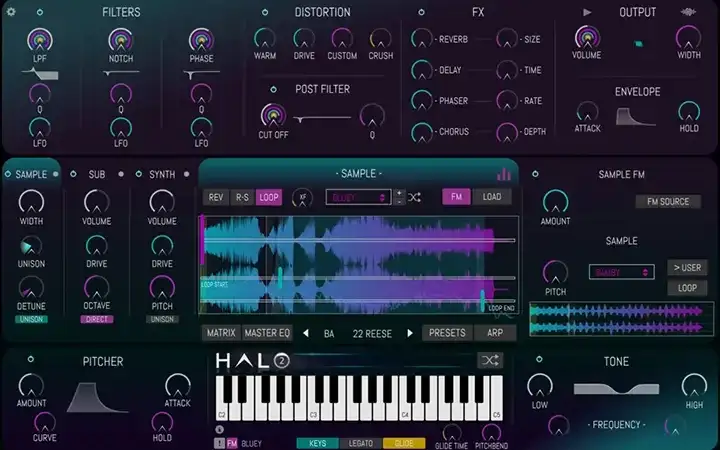This screenshot has height=450, width=720.
Task: Open the settings gear icon
Action: (11, 11)
